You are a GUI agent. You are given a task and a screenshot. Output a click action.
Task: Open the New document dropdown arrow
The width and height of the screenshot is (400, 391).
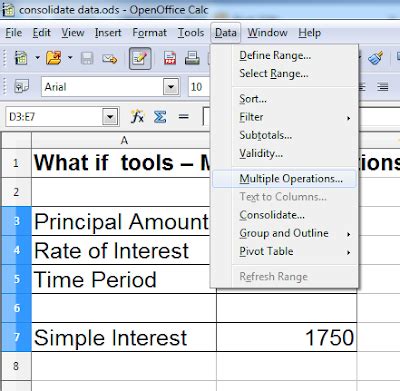37,58
